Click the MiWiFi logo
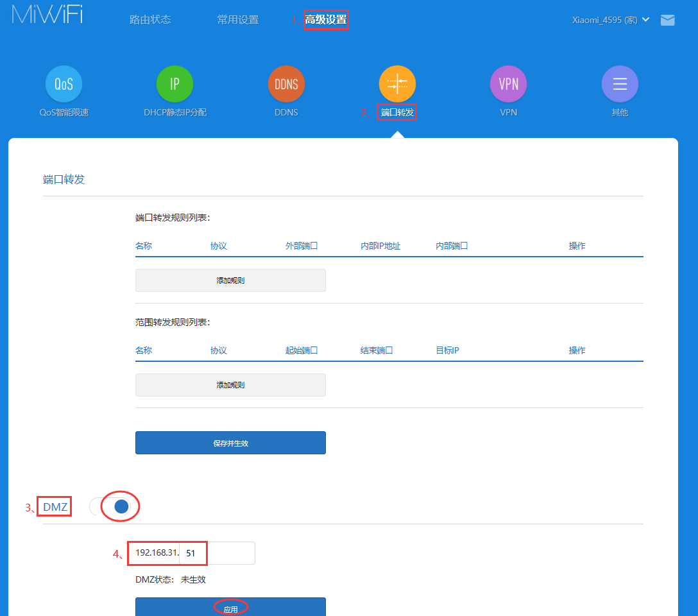698x616 pixels. [x=47, y=15]
